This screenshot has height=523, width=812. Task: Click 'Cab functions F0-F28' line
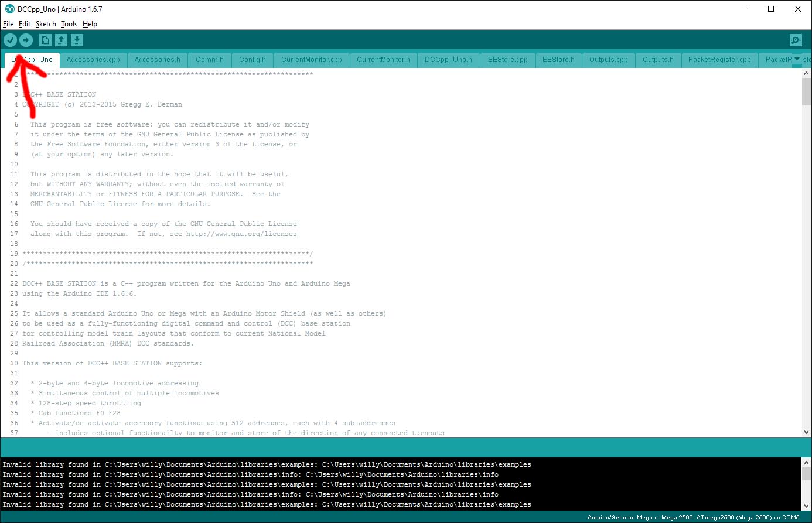[76, 413]
